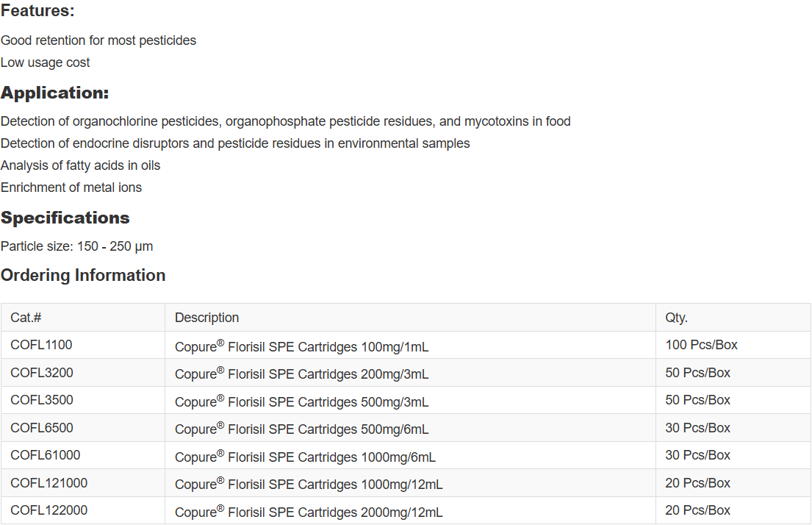Click the COFL6500 catalog number cell
The width and height of the screenshot is (812, 525).
point(42,428)
